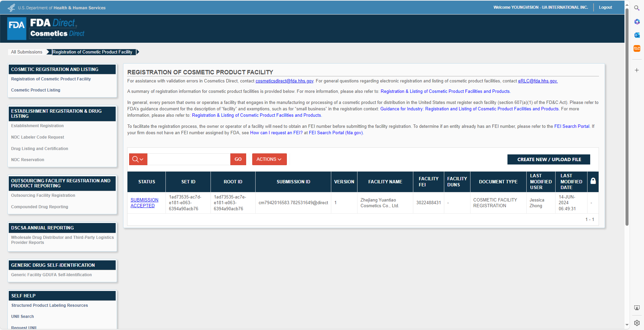Sort by SUBMISSION ID column header

293,182
